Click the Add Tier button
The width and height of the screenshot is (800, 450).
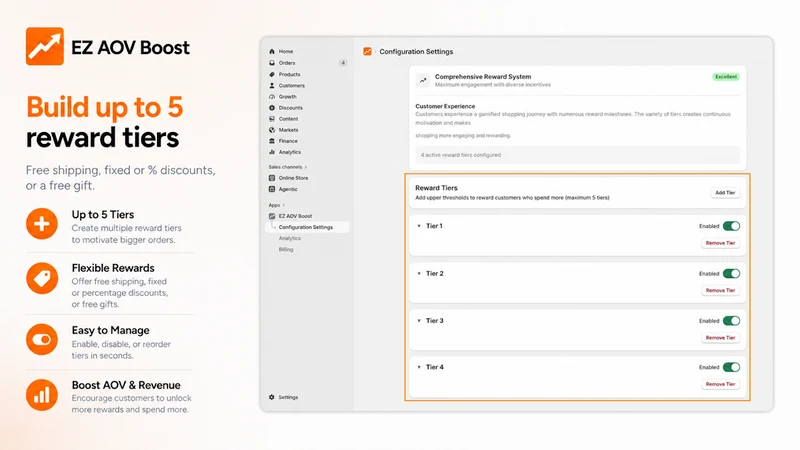(x=725, y=193)
